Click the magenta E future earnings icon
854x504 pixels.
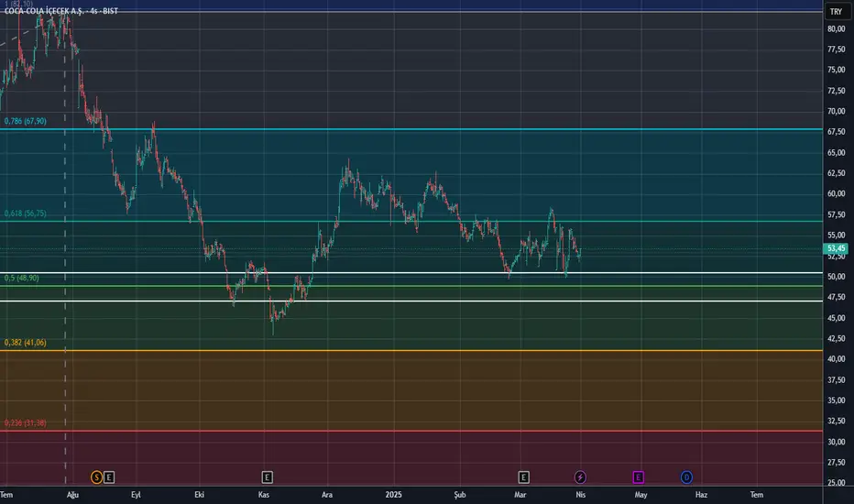click(639, 477)
